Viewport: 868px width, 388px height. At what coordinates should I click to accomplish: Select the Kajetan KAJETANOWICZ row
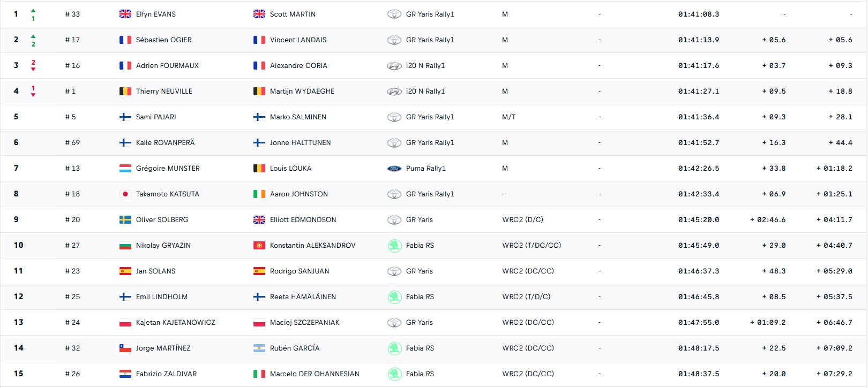(x=434, y=323)
